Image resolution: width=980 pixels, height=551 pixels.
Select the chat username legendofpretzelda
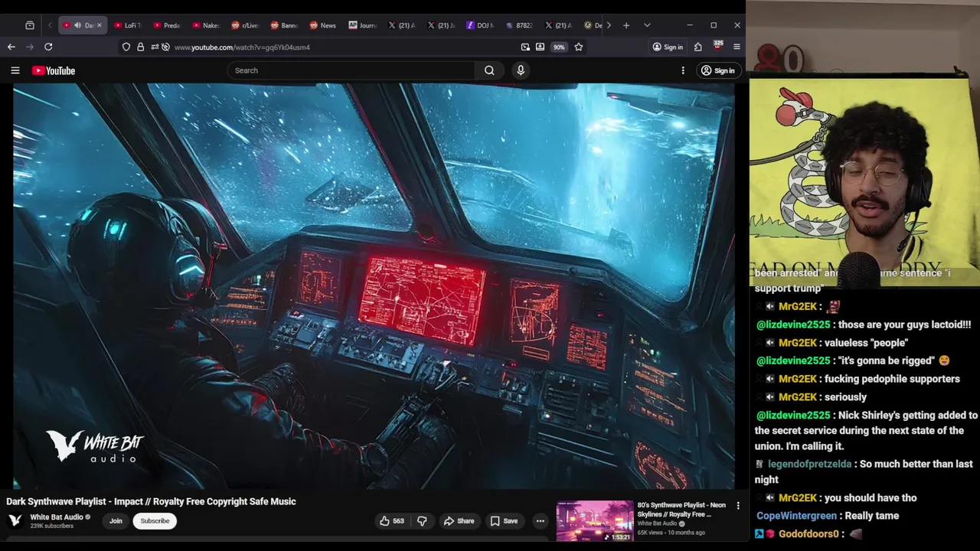pyautogui.click(x=809, y=464)
